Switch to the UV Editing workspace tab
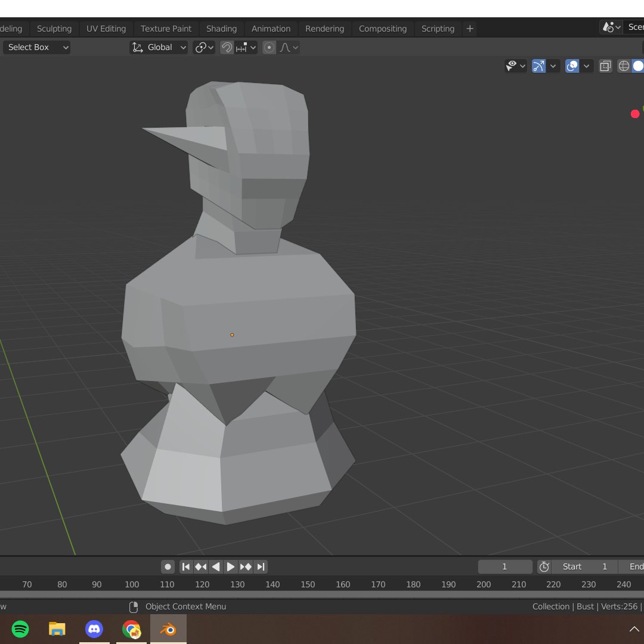The height and width of the screenshot is (644, 644). pyautogui.click(x=106, y=29)
